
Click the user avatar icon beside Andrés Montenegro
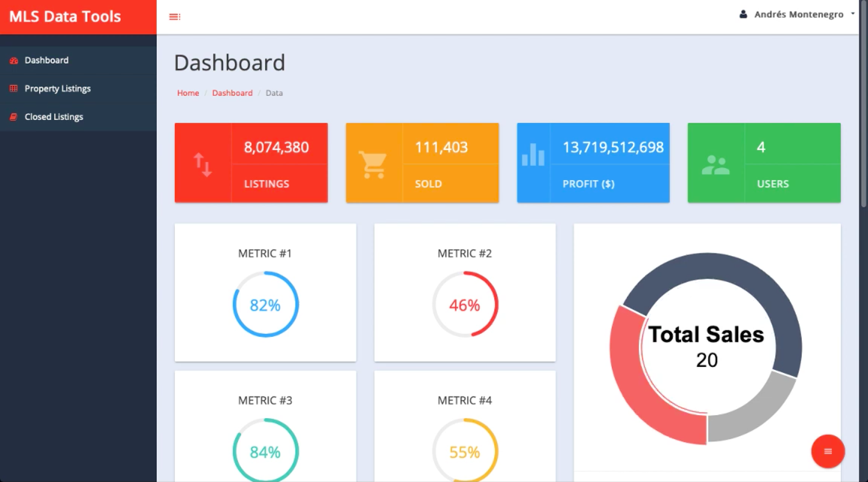[743, 14]
